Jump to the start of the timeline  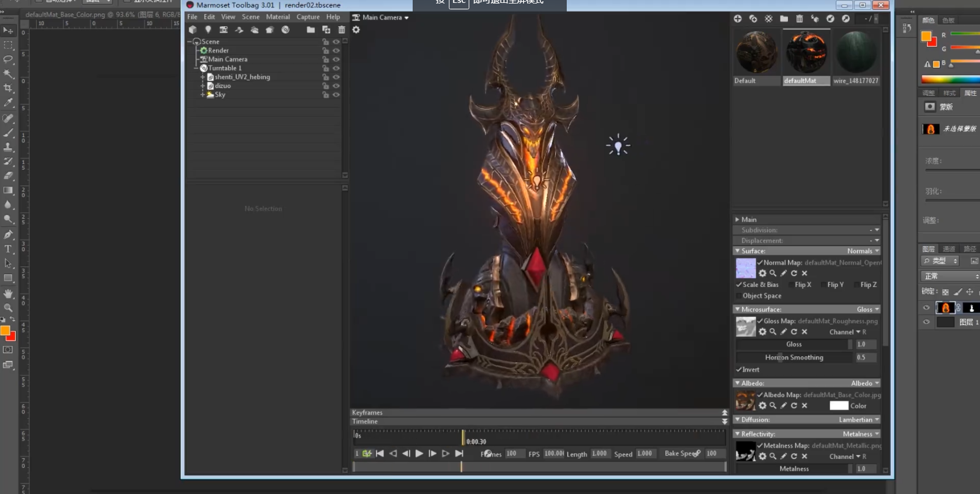[x=380, y=453]
